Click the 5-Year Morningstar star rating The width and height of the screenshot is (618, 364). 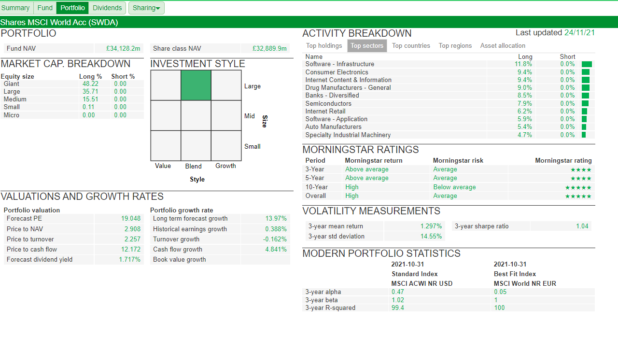(581, 178)
